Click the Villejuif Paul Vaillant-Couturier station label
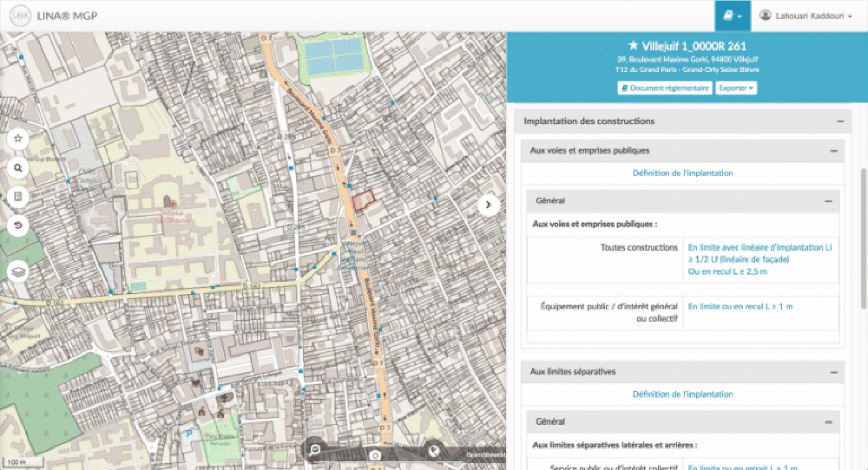The height and width of the screenshot is (470, 868). click(x=354, y=255)
